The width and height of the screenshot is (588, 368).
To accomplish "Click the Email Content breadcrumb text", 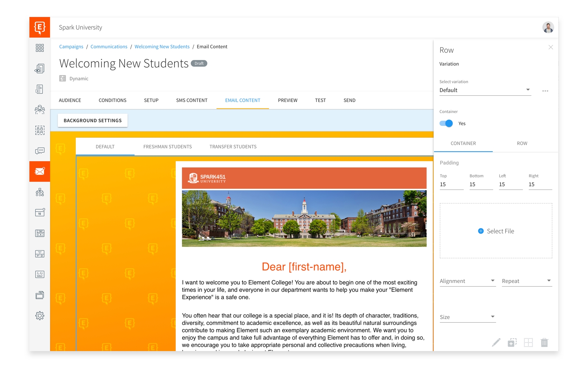I will 212,47.
